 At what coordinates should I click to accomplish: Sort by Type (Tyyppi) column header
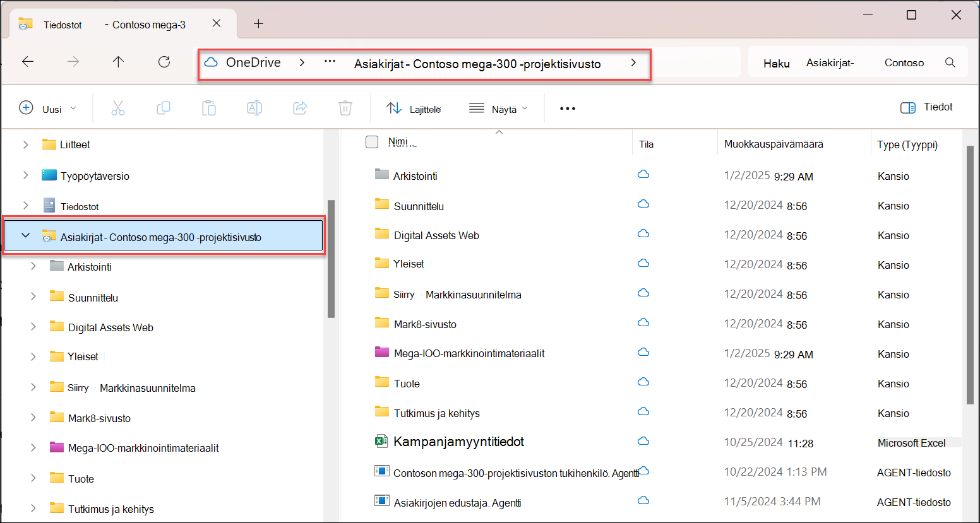point(907,144)
